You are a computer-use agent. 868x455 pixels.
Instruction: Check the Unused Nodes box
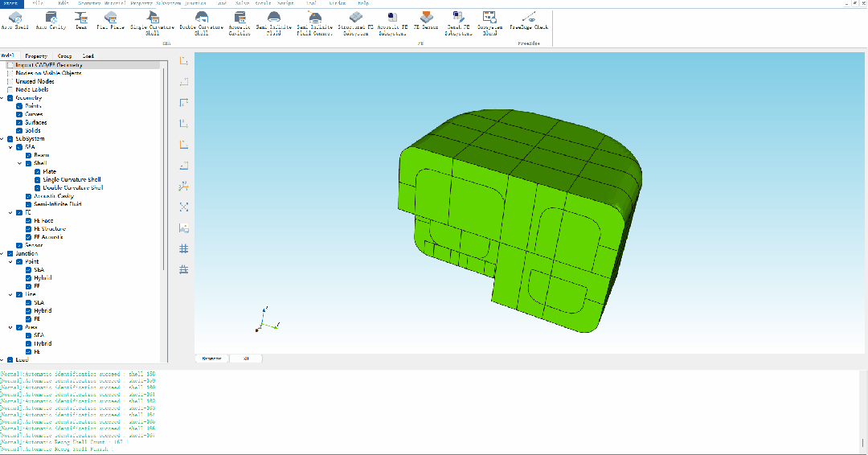[10, 81]
